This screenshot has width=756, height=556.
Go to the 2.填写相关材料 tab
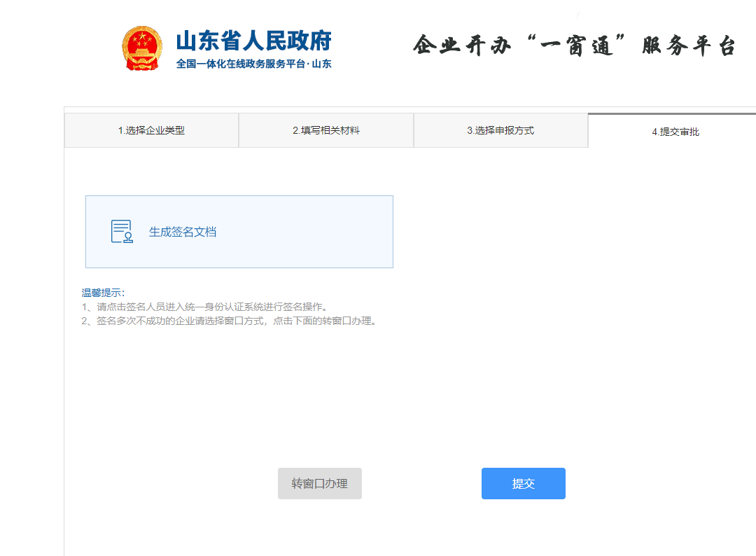point(326,130)
